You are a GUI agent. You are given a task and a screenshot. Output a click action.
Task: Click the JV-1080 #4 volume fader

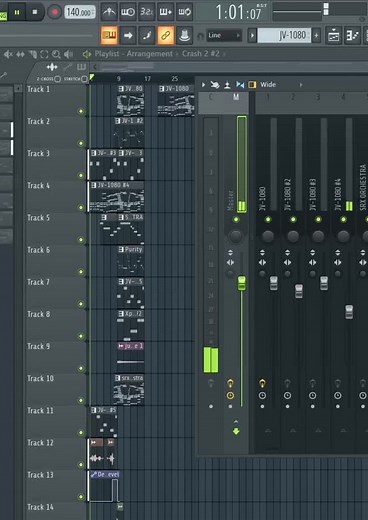coord(349,312)
